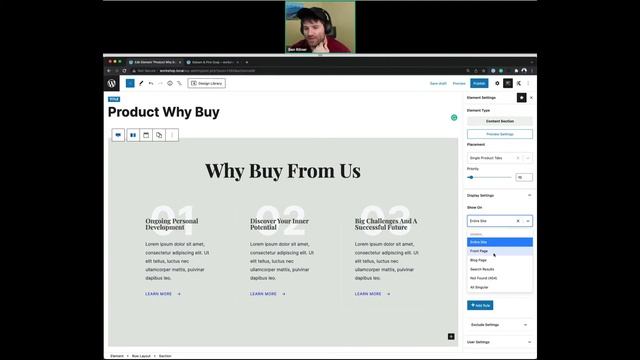The image size is (640, 360).
Task: Open the WordPress logo menu
Action: [111, 83]
